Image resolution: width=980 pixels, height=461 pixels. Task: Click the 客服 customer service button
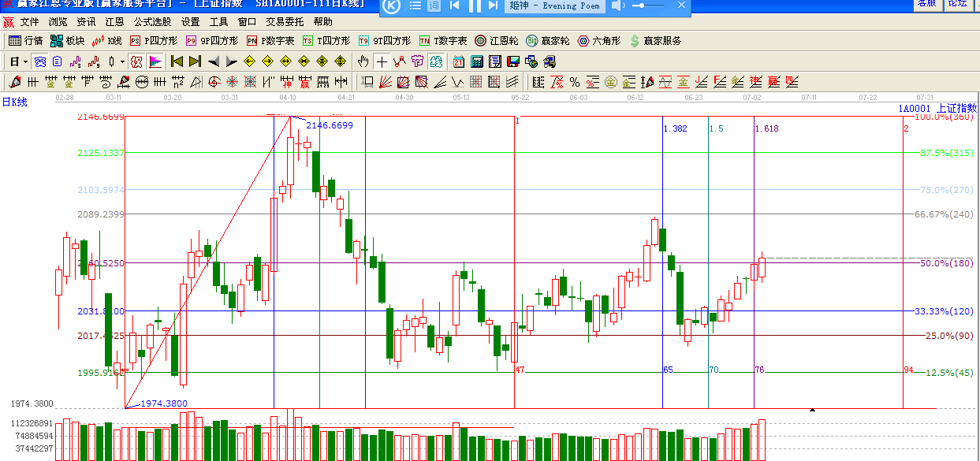(926, 4)
